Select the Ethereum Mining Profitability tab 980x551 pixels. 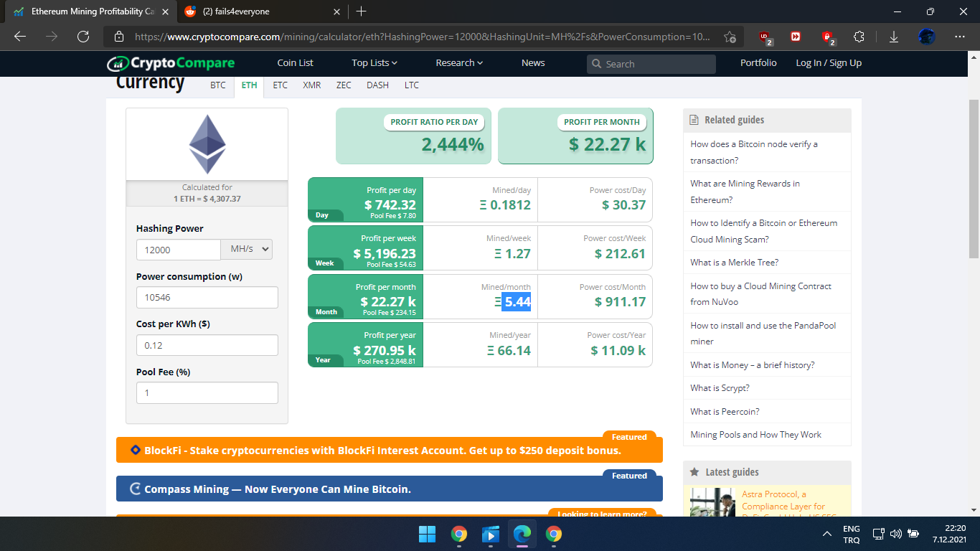(92, 12)
